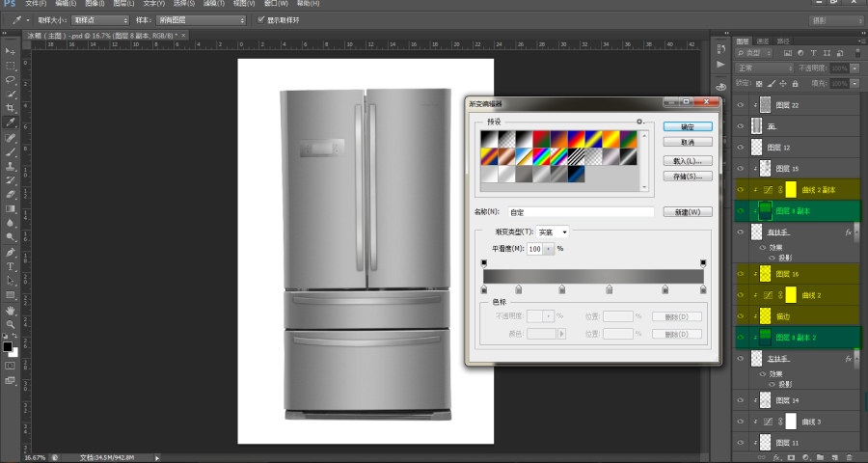This screenshot has width=868, height=463.
Task: Open the layer blend mode 正常 dropdown
Action: pyautogui.click(x=765, y=68)
